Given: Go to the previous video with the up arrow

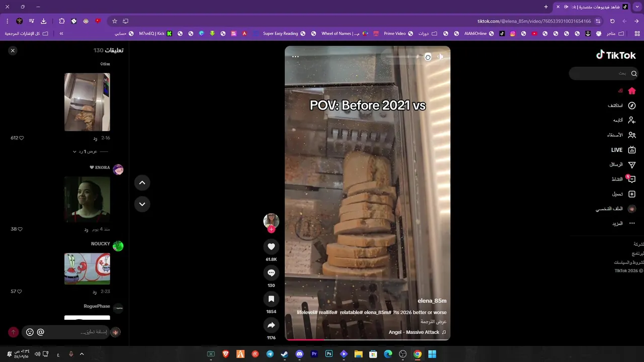Looking at the screenshot, I should (x=142, y=183).
